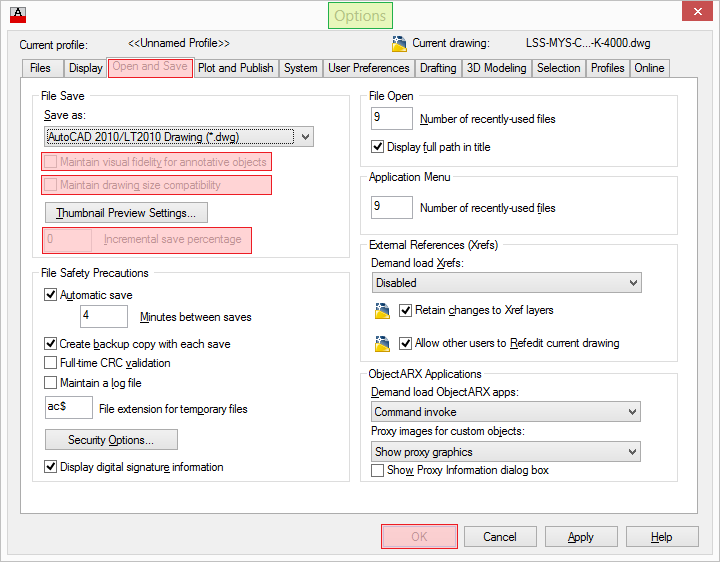
Task: Click the <<Unnamed Profile>> text
Action: [179, 43]
